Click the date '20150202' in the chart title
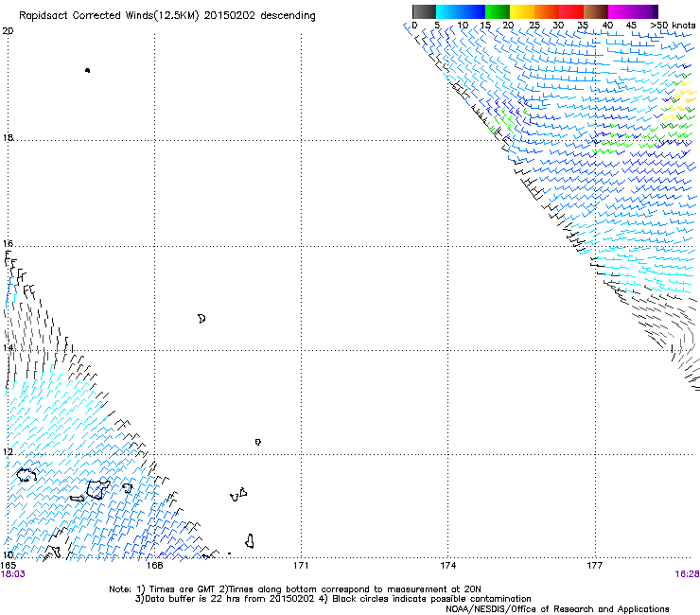The image size is (700, 615). click(x=230, y=15)
